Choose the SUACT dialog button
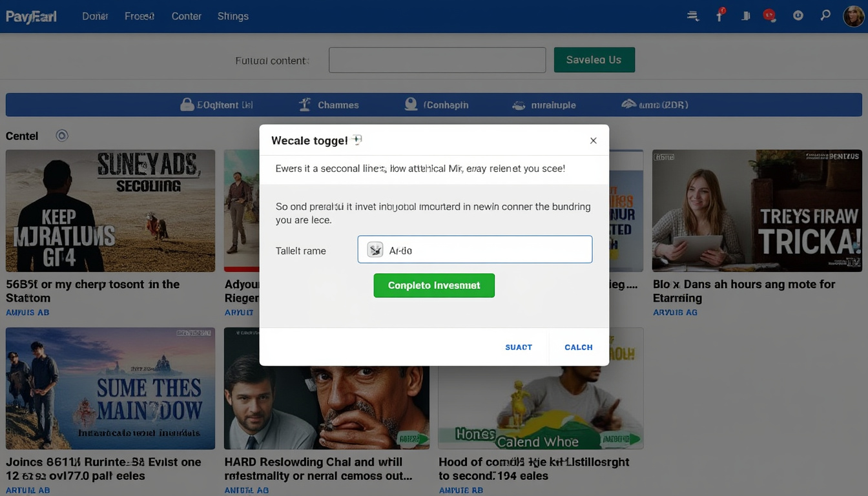This screenshot has width=868, height=496. click(519, 347)
